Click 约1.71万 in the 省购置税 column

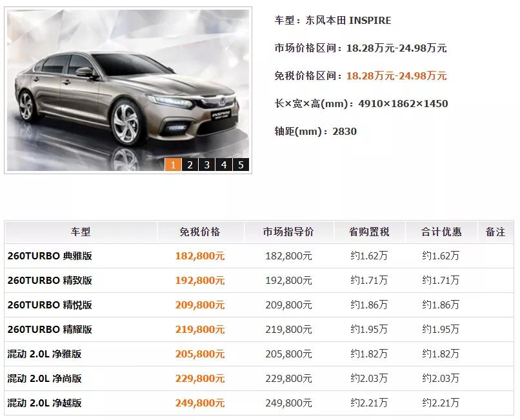[x=369, y=281]
